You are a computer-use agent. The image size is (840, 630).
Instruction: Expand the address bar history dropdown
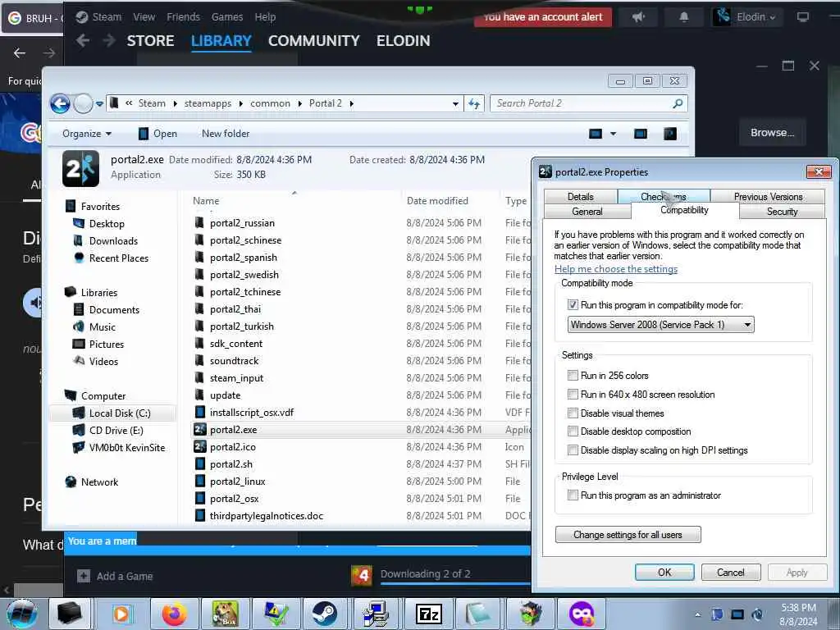tap(455, 104)
